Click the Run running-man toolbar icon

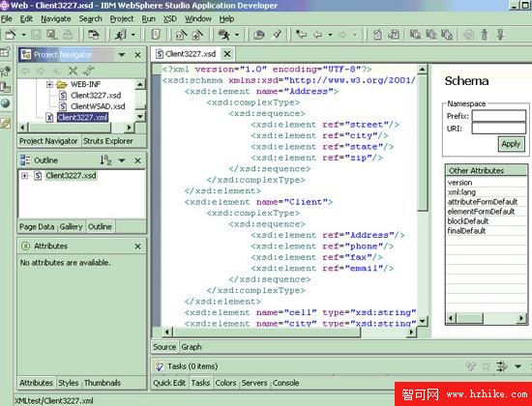point(224,34)
